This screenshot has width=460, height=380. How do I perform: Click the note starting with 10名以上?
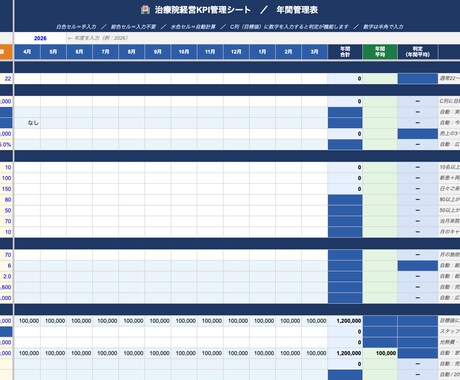click(x=450, y=167)
